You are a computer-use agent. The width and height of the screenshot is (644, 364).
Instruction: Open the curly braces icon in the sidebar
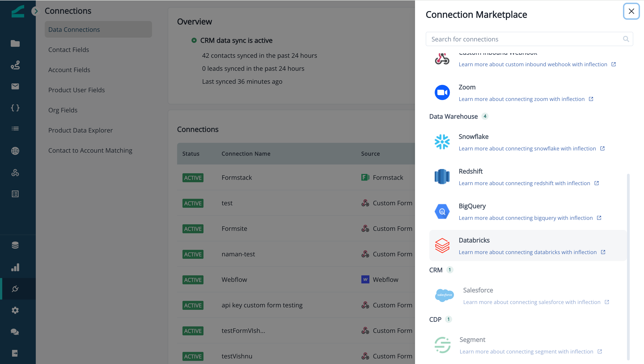pyautogui.click(x=15, y=108)
